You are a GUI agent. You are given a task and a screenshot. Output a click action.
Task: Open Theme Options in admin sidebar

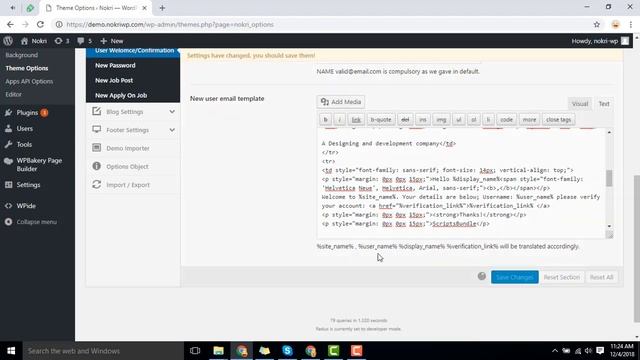pyautogui.click(x=27, y=68)
